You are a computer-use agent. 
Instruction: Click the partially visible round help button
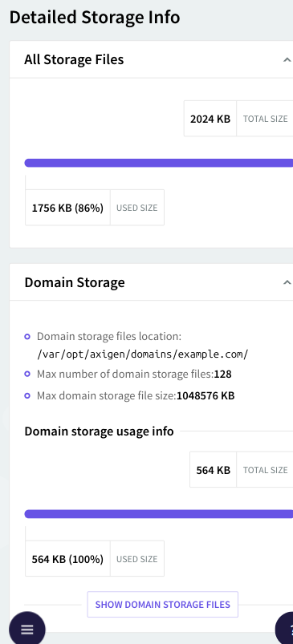tap(285, 630)
